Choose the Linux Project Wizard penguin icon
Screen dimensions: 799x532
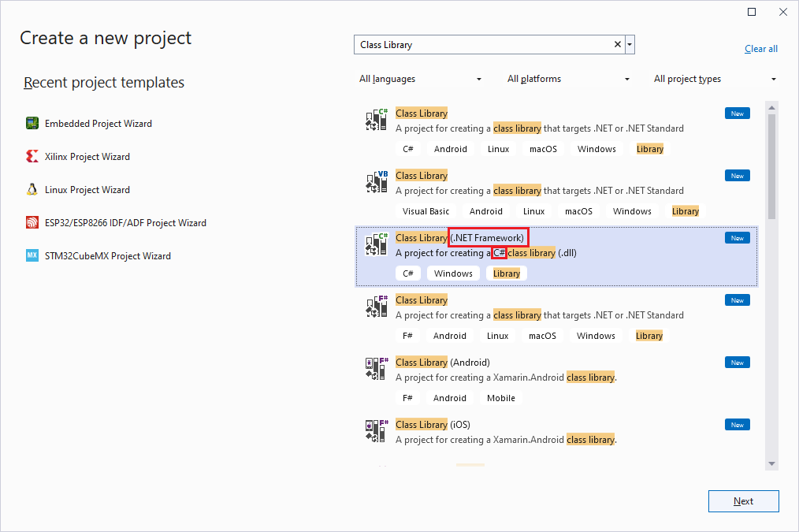tap(32, 190)
